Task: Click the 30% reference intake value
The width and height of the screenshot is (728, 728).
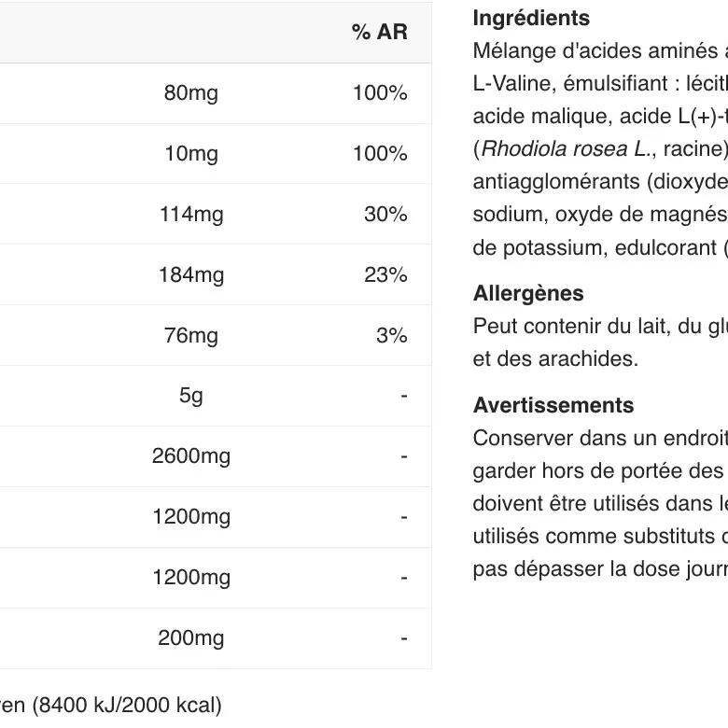Action: point(385,215)
